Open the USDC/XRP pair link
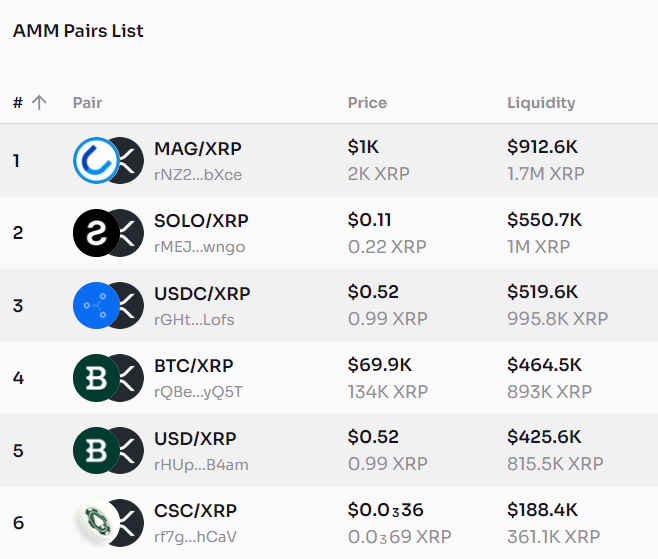Viewport: 658px width, 559px height. click(202, 293)
